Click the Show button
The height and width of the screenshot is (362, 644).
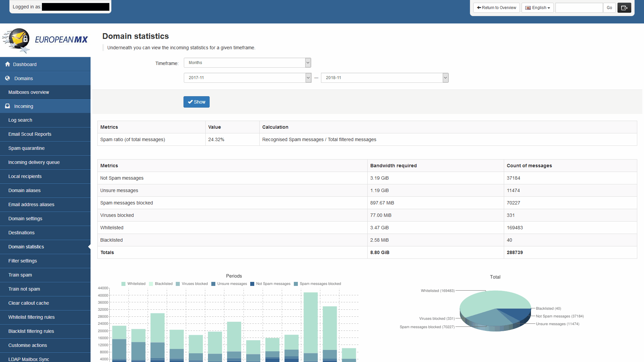tap(197, 102)
